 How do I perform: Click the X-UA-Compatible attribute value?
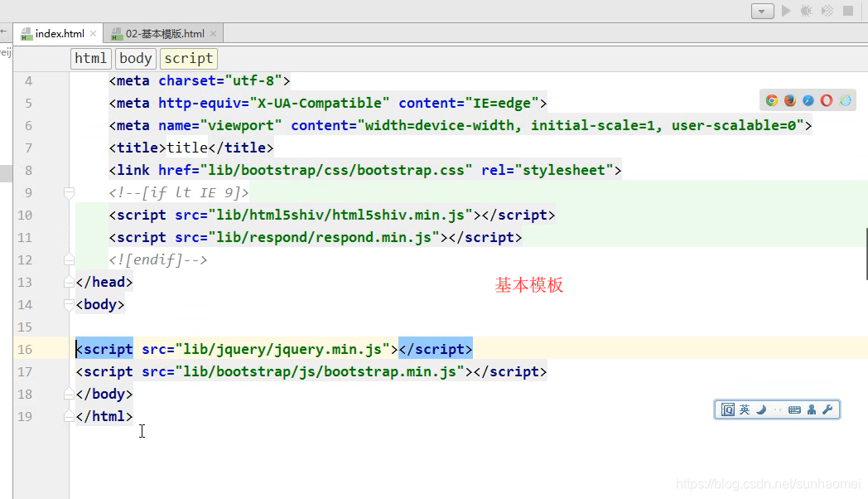[x=320, y=103]
